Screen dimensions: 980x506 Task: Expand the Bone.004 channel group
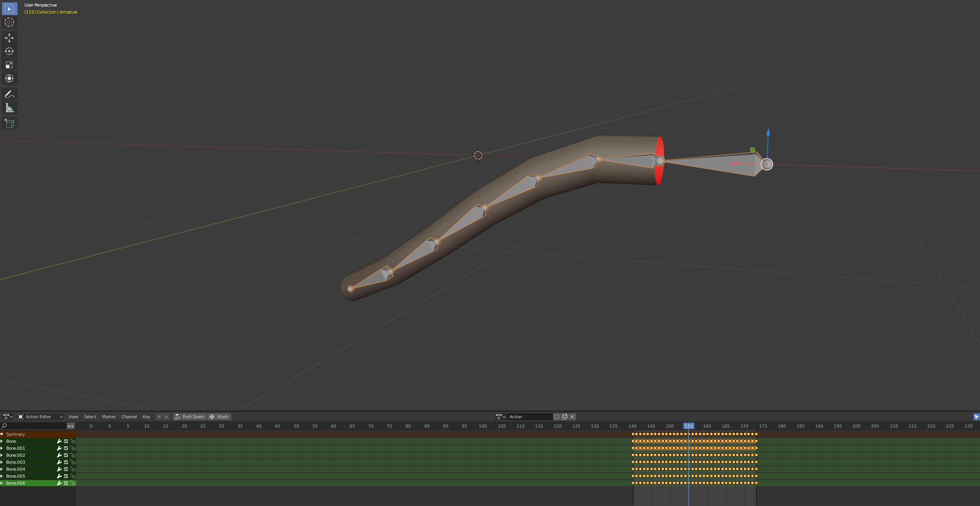(x=2, y=469)
